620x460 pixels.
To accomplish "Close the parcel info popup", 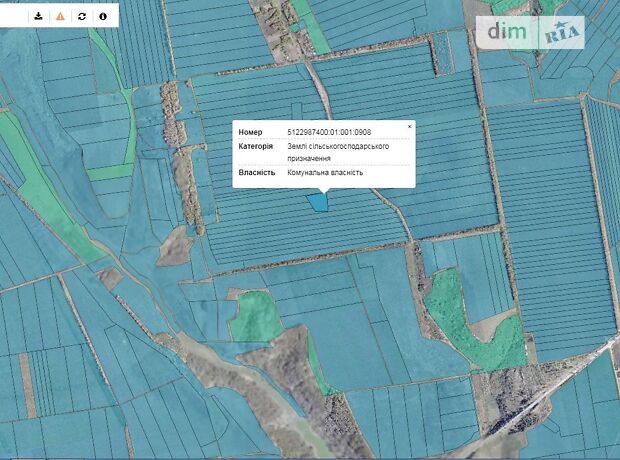I will [409, 127].
